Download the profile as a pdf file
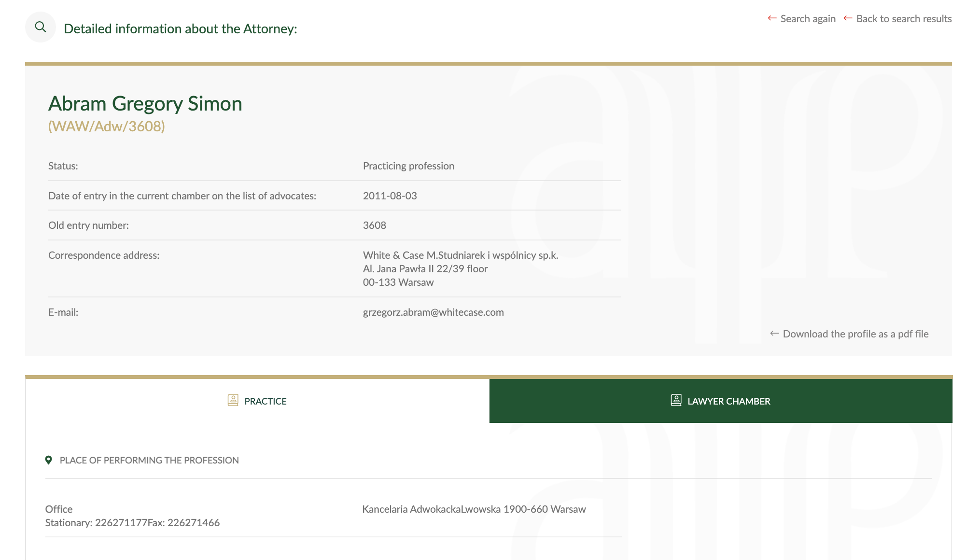980x560 pixels. click(x=855, y=334)
